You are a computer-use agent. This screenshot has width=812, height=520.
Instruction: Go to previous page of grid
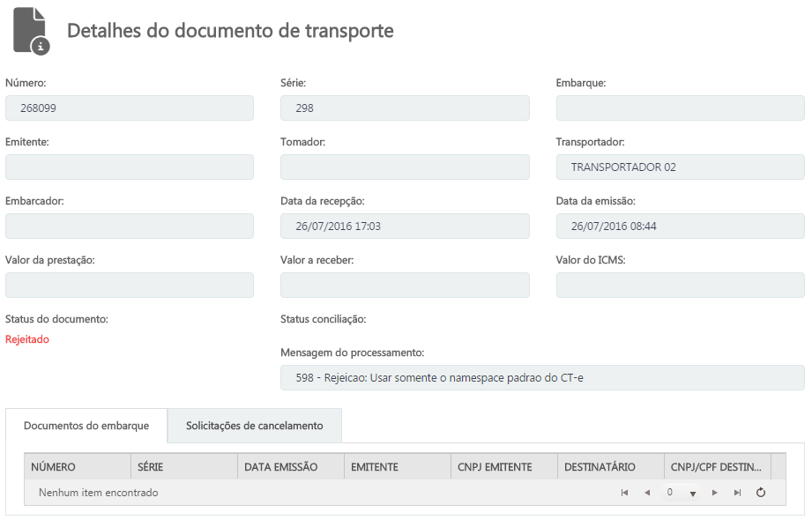coord(647,493)
